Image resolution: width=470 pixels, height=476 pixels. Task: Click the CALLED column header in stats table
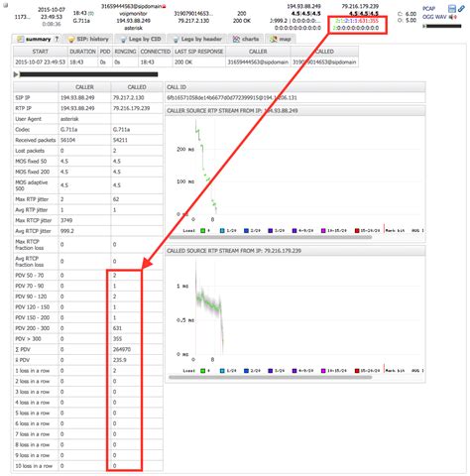[x=137, y=87]
